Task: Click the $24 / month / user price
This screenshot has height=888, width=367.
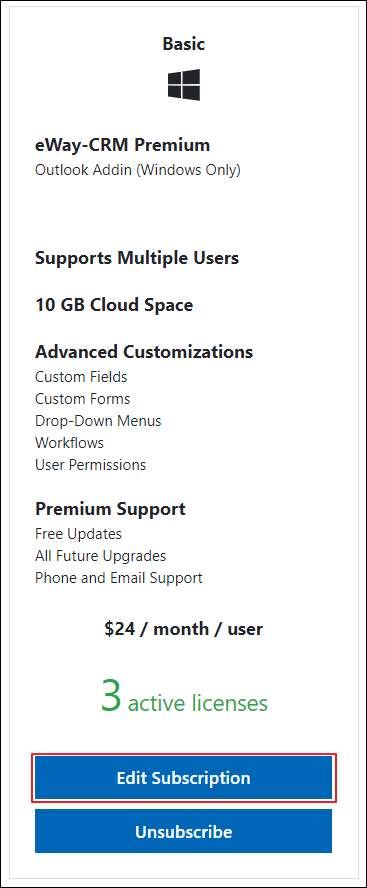Action: (x=184, y=629)
